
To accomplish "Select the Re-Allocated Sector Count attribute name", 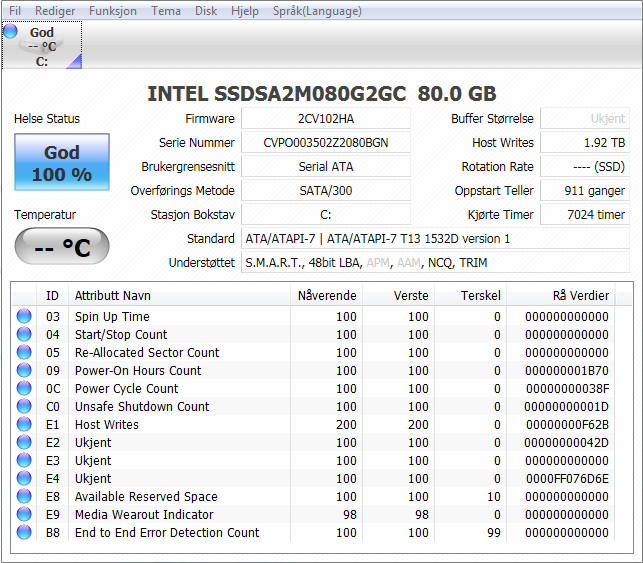I will [147, 353].
